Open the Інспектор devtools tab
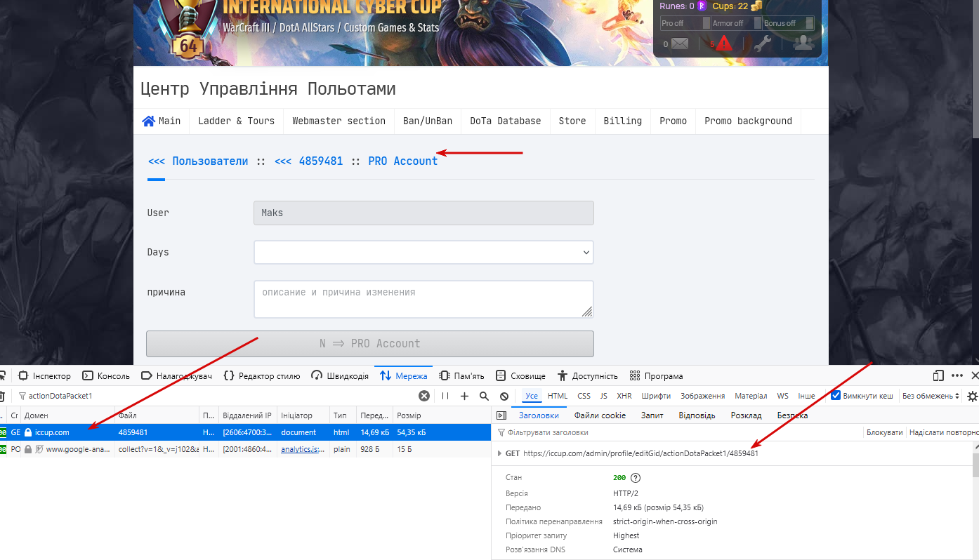979x560 pixels. (x=44, y=375)
